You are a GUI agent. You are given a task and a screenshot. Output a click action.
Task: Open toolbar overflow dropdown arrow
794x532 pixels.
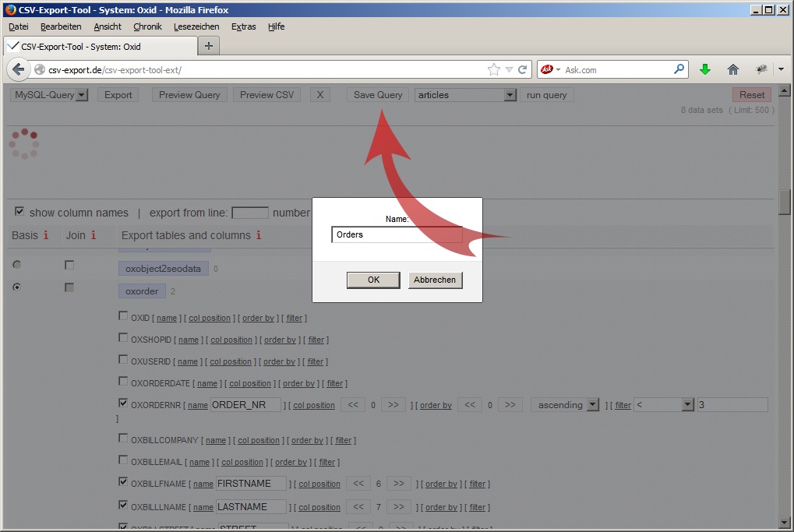click(782, 69)
